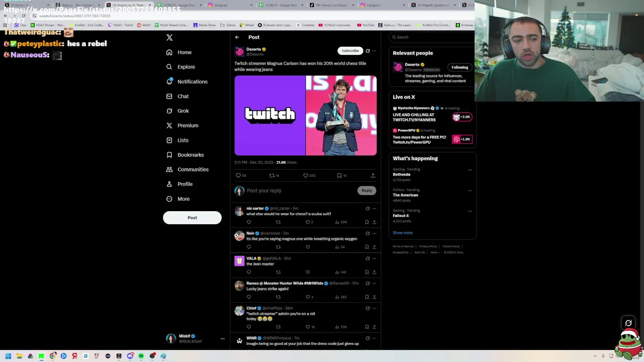
Task: Click the gray Reply button
Action: (367, 191)
